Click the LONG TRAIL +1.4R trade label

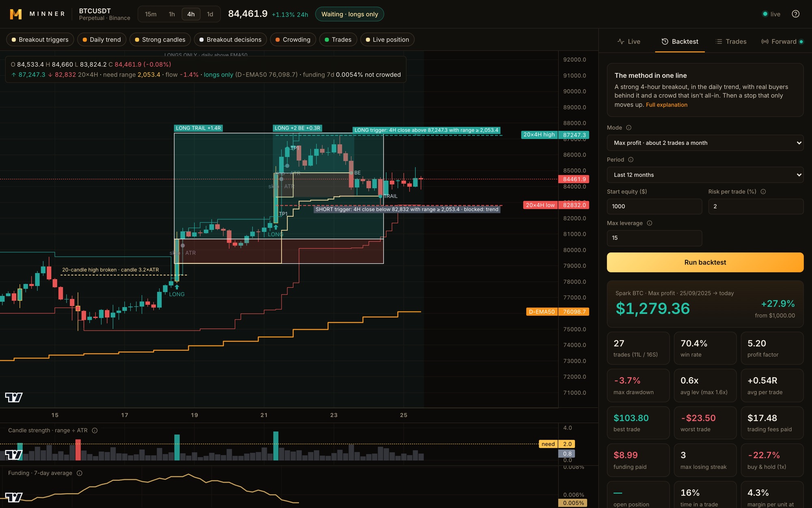point(199,128)
